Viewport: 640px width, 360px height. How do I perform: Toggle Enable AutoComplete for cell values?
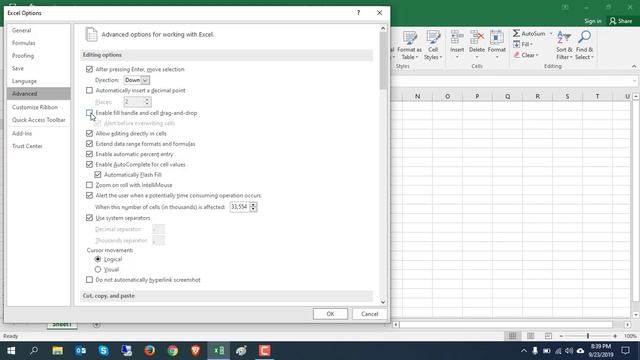pos(89,164)
